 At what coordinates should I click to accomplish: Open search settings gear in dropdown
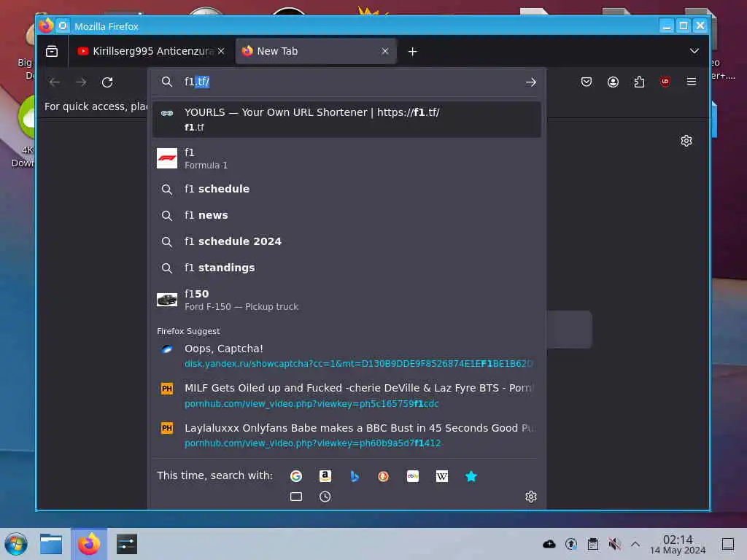pos(531,497)
